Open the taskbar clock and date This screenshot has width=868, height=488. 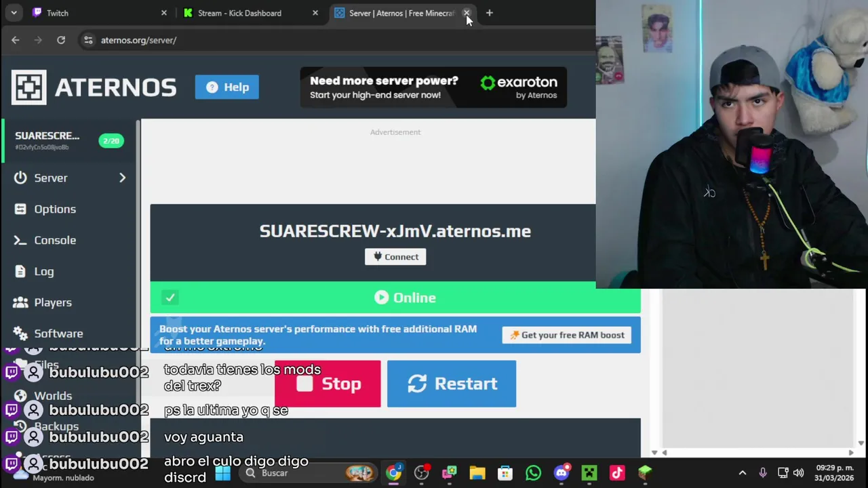point(835,473)
